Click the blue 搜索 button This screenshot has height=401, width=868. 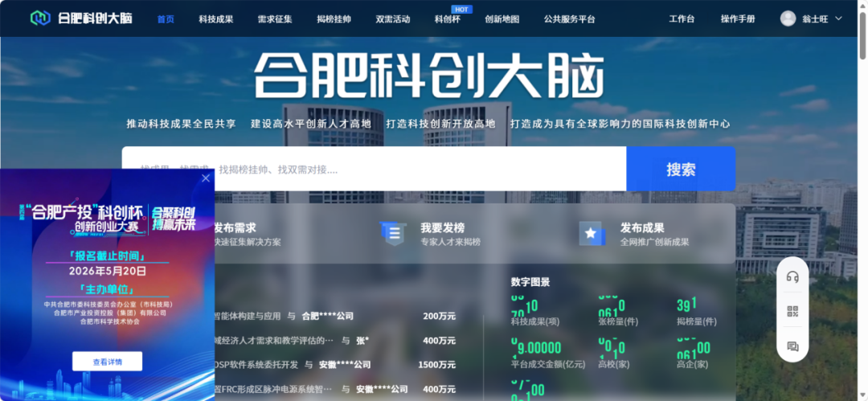(681, 169)
